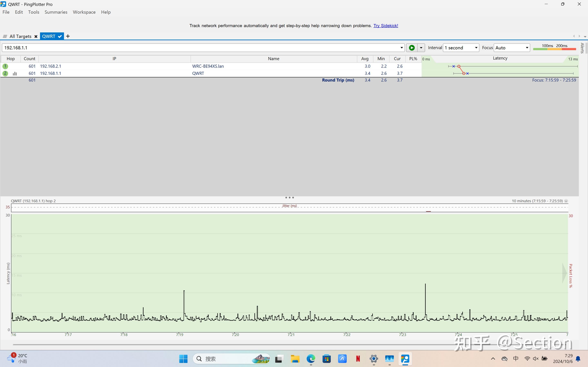Open the Summaries menu

click(56, 12)
